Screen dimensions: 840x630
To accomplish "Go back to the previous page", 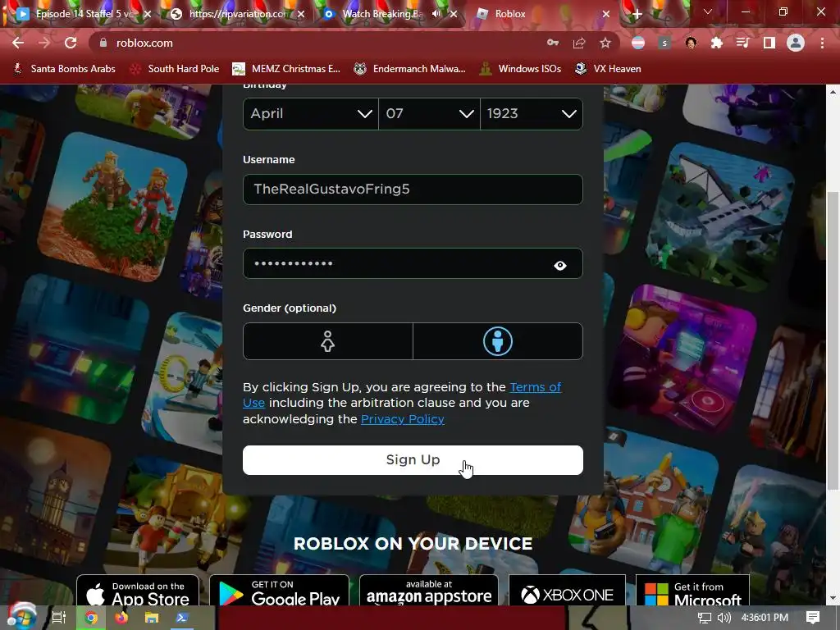I will (x=18, y=43).
